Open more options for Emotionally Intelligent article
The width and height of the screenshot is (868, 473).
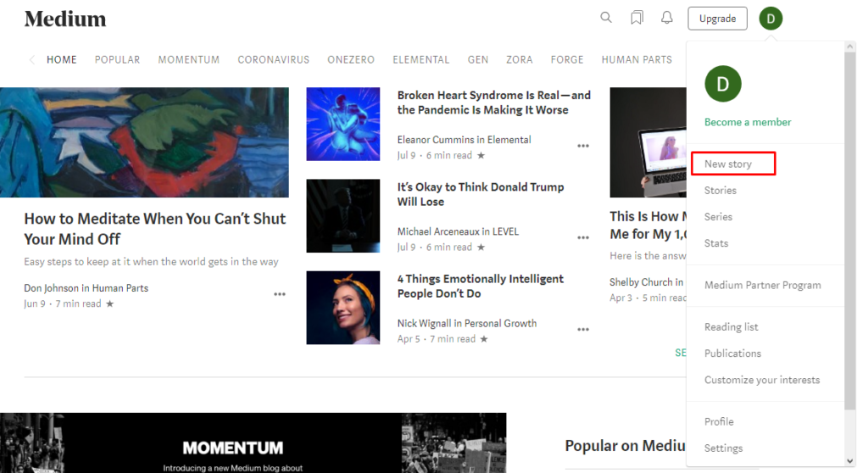click(583, 330)
